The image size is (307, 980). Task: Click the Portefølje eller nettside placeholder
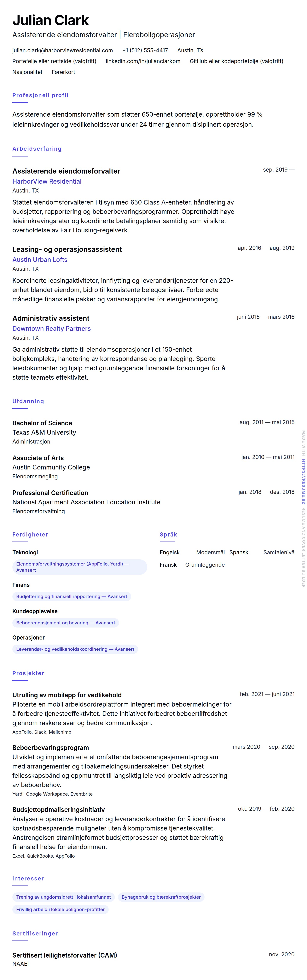pyautogui.click(x=54, y=61)
